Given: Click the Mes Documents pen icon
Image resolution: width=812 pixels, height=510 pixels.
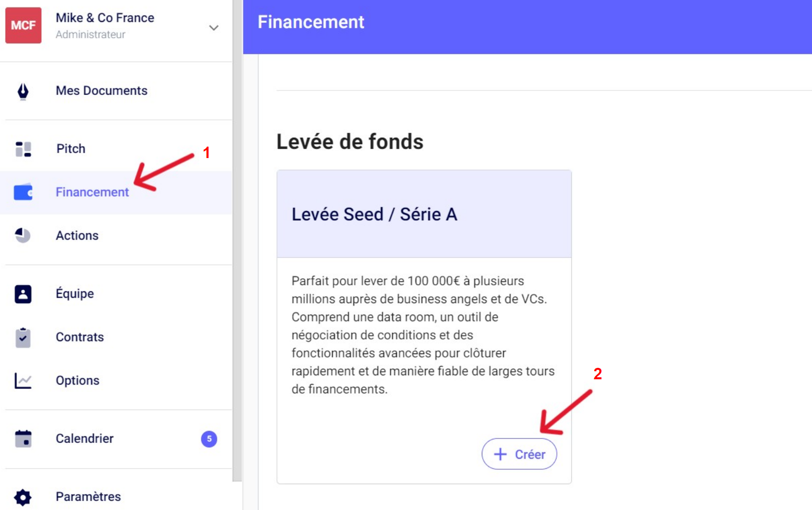Looking at the screenshot, I should [23, 91].
